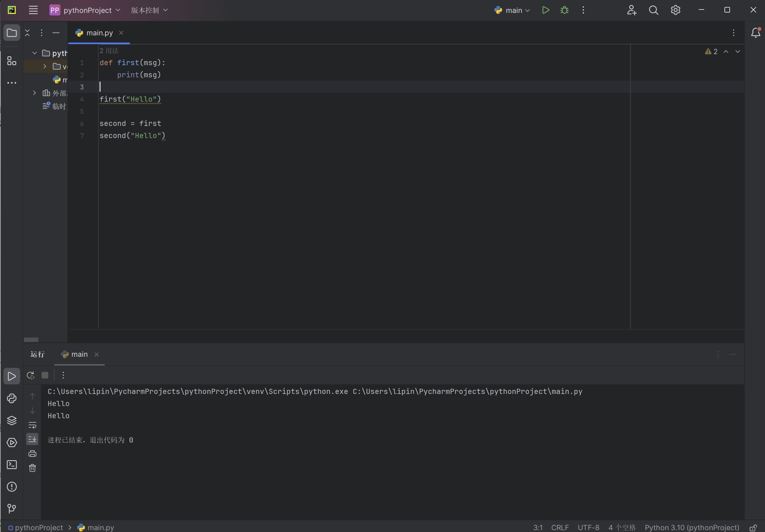Toggle soft-wrap in run console
The height and width of the screenshot is (532, 765).
click(x=32, y=425)
